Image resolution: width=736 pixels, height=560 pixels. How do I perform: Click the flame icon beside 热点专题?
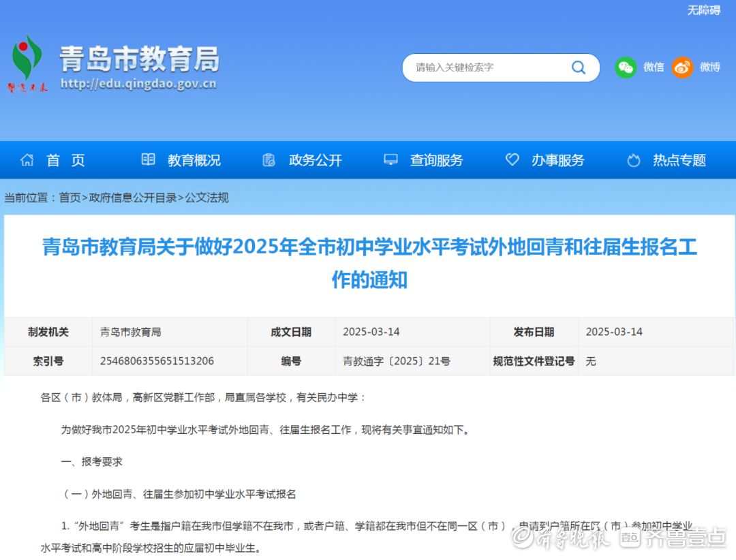point(634,160)
